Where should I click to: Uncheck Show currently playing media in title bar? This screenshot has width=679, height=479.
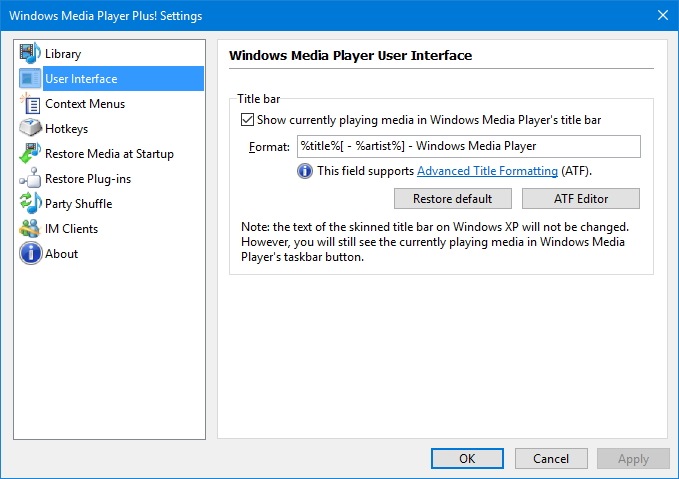point(247,120)
